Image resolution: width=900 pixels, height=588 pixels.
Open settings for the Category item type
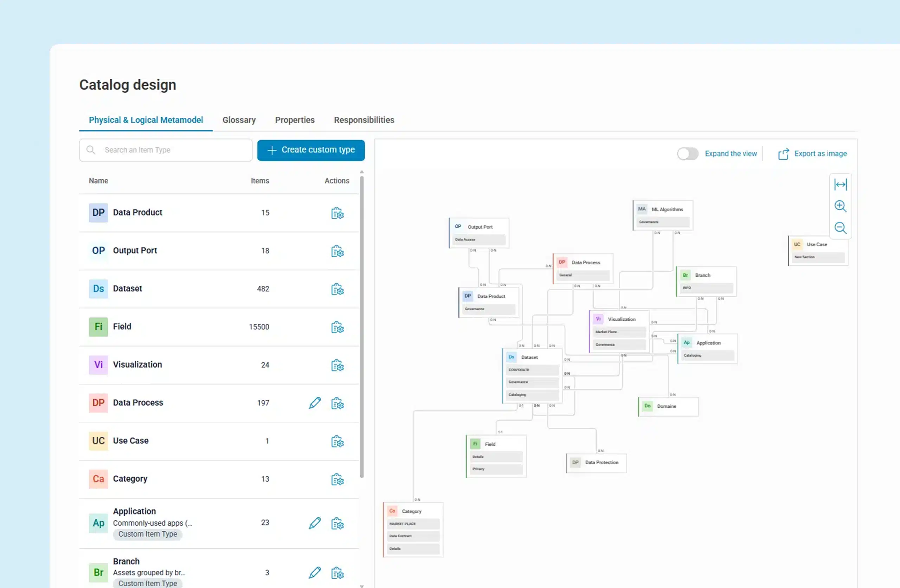(337, 479)
